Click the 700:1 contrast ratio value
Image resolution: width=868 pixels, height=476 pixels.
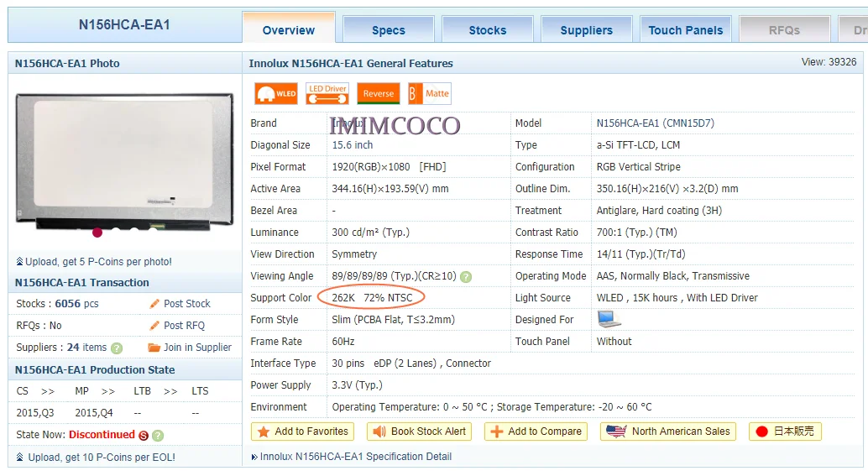click(x=636, y=233)
